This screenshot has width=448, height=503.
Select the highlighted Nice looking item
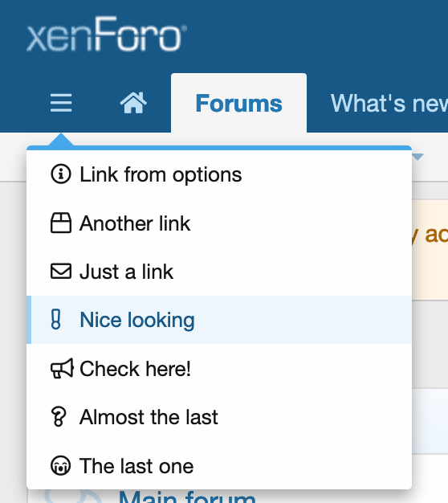219,320
